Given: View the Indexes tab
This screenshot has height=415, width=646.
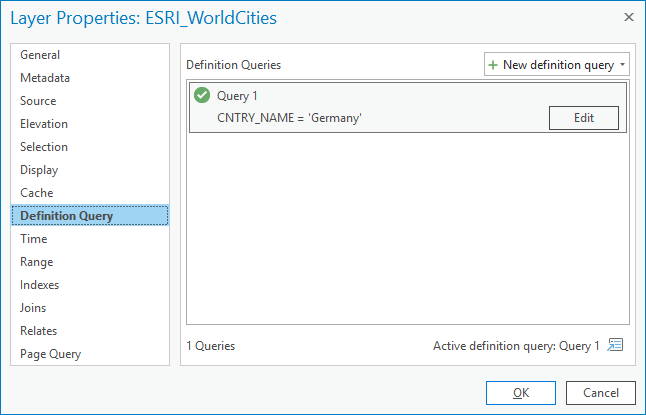Looking at the screenshot, I should (x=90, y=285).
